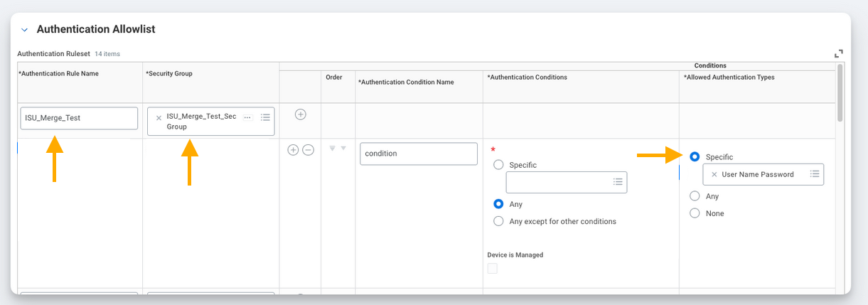This screenshot has width=868, height=305.
Task: Select Any for Allowed Authentication Types
Action: tap(695, 196)
